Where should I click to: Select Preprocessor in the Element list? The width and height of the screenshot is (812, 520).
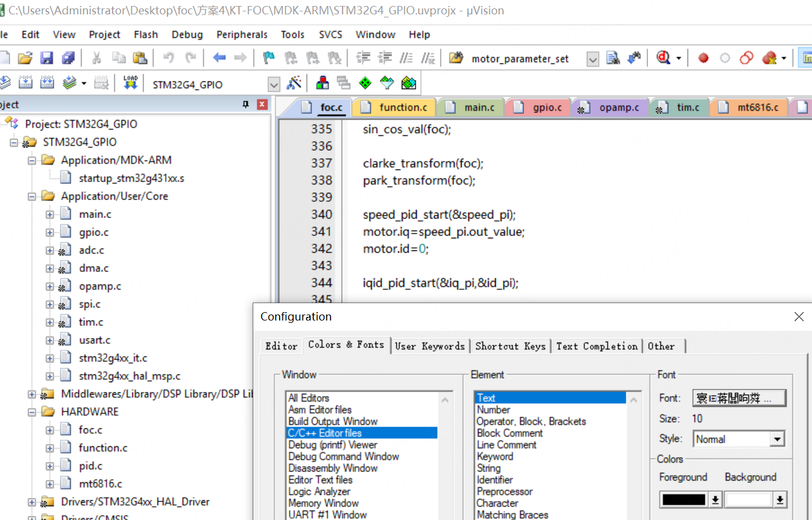point(505,491)
